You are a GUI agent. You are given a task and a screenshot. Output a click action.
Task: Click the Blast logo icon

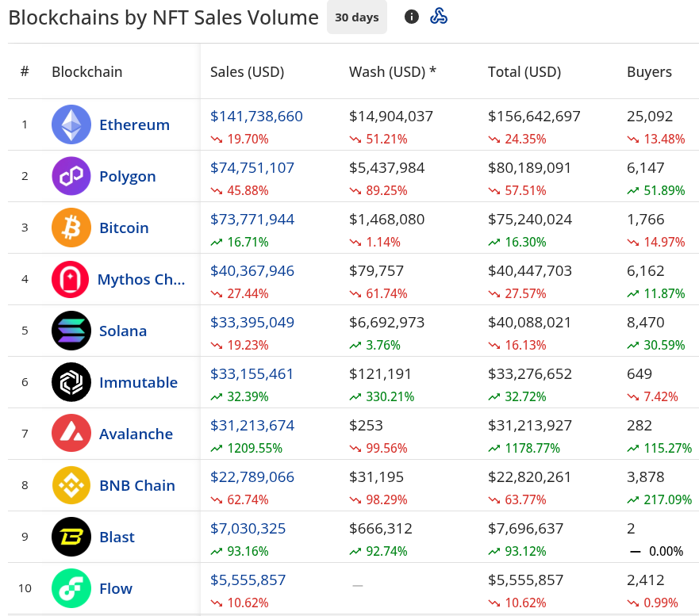pyautogui.click(x=71, y=537)
